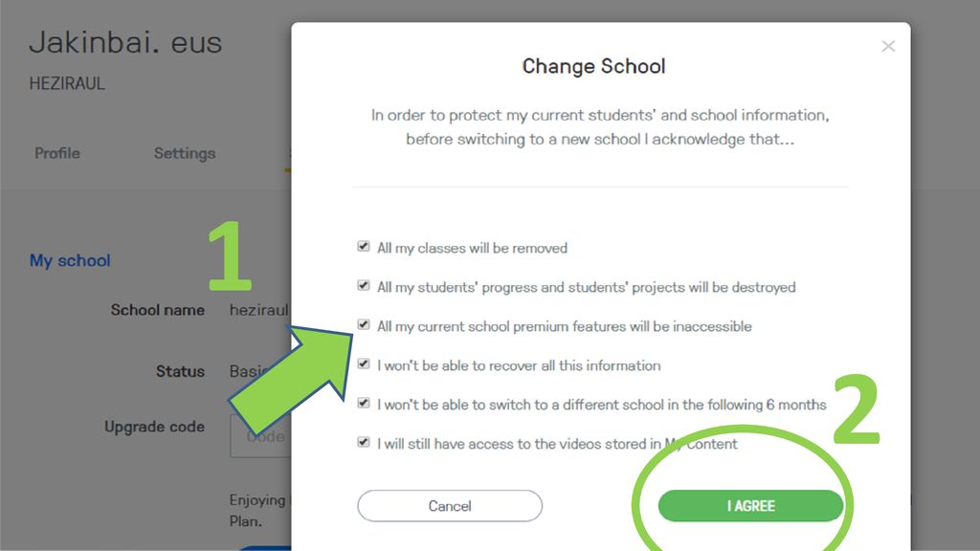Toggle "won't be able to recover" checkbox

click(x=363, y=364)
